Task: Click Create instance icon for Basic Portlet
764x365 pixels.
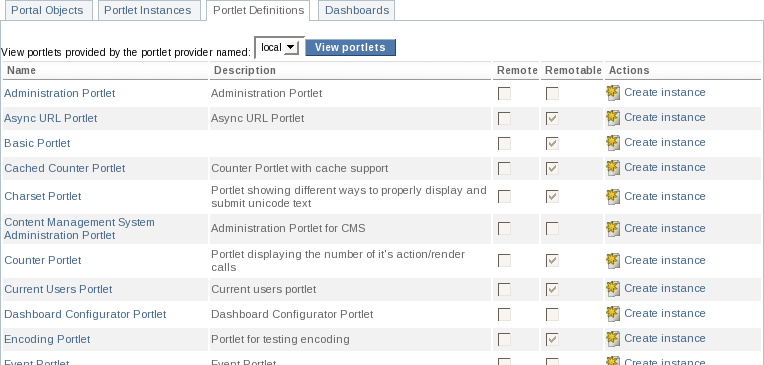Action: 613,142
